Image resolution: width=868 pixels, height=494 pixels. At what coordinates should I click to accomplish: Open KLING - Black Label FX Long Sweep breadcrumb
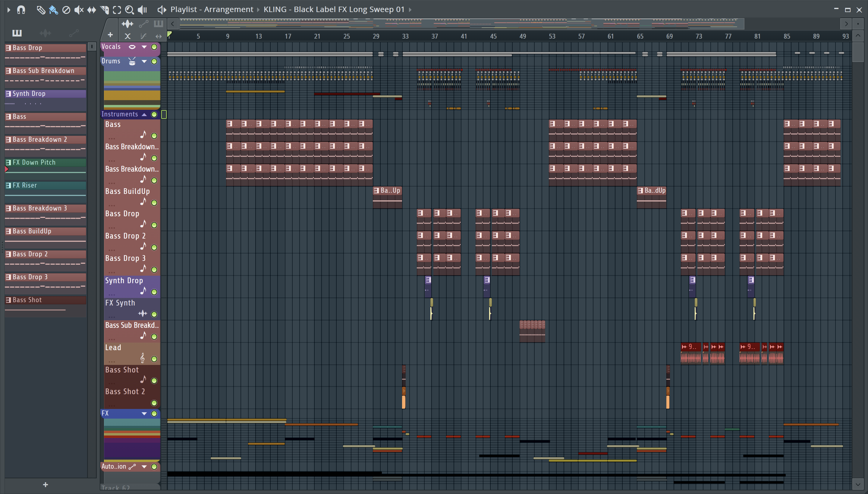coord(334,10)
